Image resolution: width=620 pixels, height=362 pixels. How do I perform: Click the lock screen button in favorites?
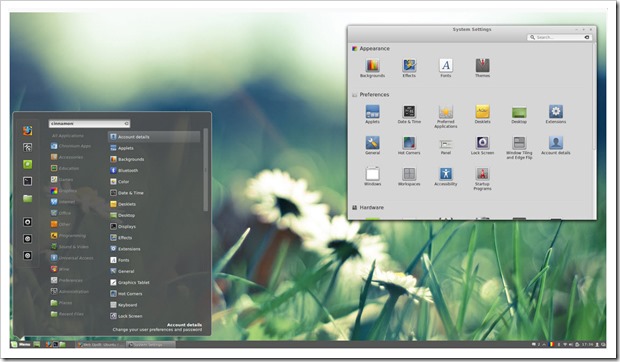pos(27,222)
